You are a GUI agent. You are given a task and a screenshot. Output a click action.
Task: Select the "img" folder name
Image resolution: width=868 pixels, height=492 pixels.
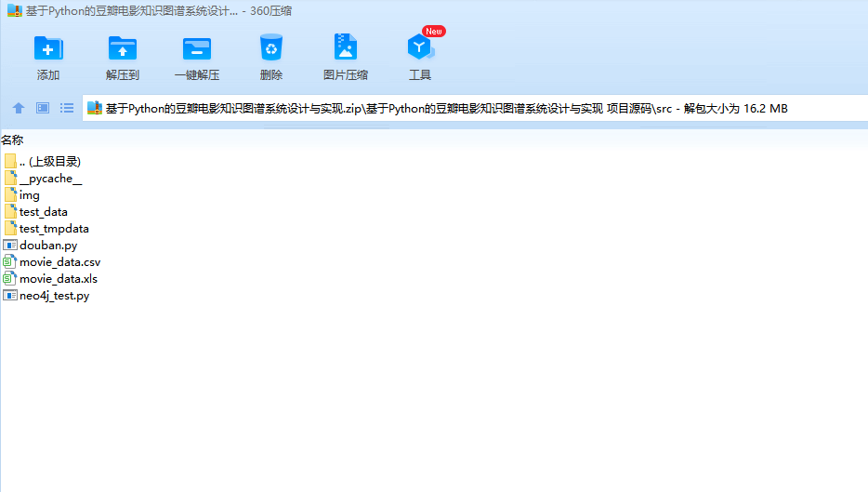[x=30, y=195]
